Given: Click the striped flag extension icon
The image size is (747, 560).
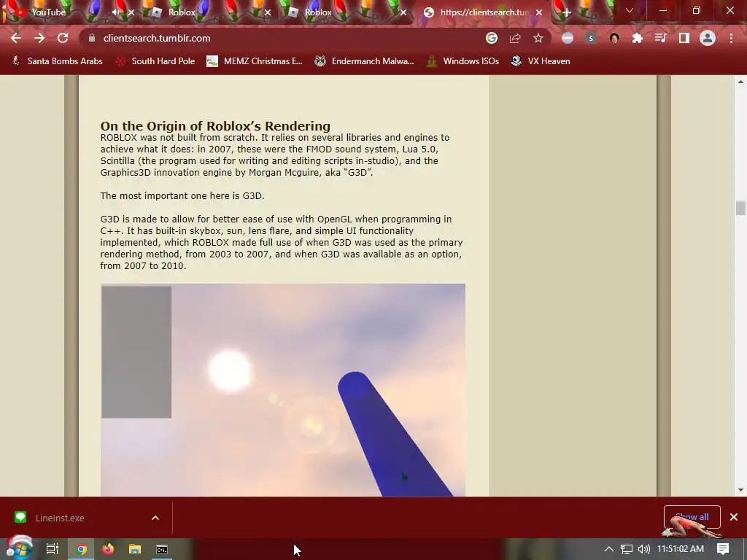Looking at the screenshot, I should click(x=568, y=38).
